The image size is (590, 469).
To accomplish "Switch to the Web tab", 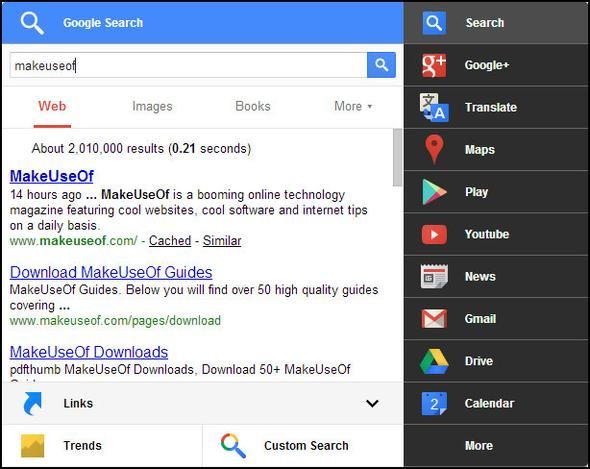I will click(x=52, y=107).
